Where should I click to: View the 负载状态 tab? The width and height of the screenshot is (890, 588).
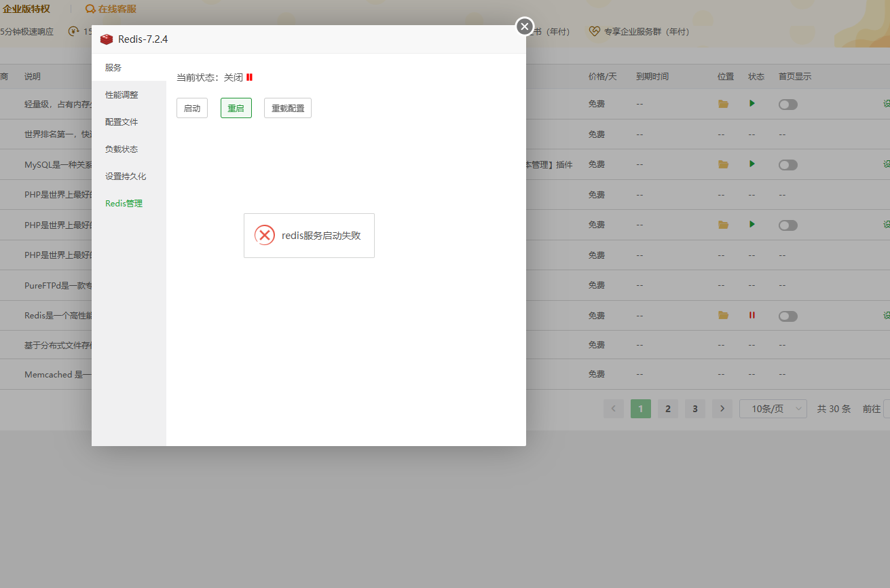click(x=129, y=149)
